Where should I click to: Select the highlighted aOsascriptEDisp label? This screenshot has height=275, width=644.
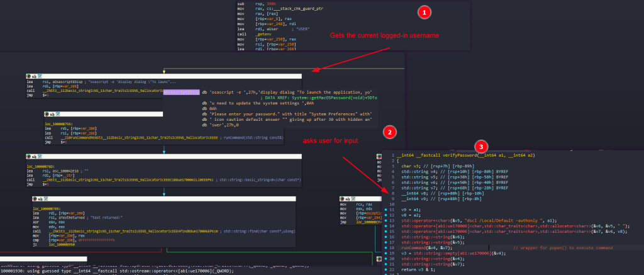click(x=181, y=91)
